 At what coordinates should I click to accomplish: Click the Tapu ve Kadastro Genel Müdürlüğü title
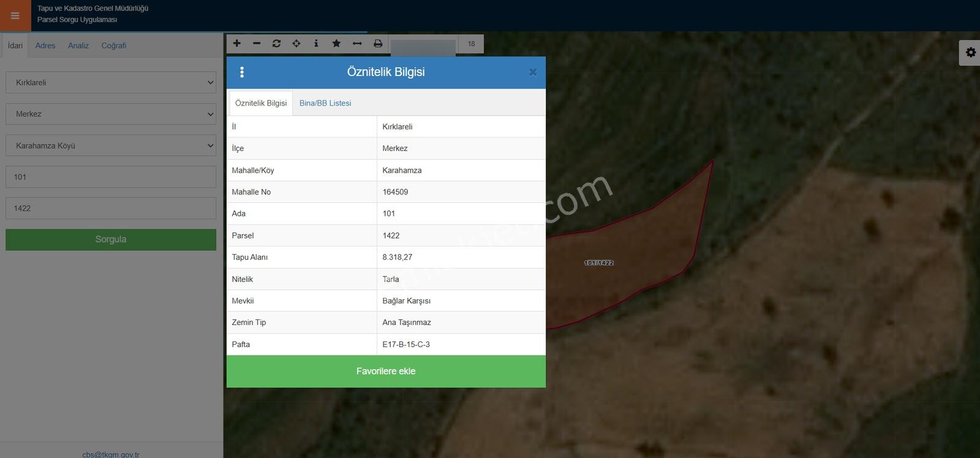[x=92, y=9]
